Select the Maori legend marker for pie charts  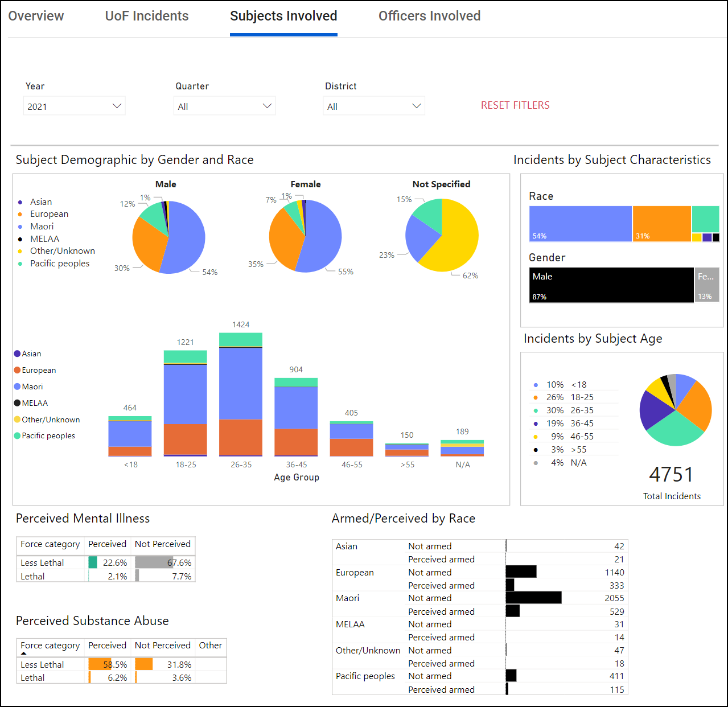(x=20, y=226)
